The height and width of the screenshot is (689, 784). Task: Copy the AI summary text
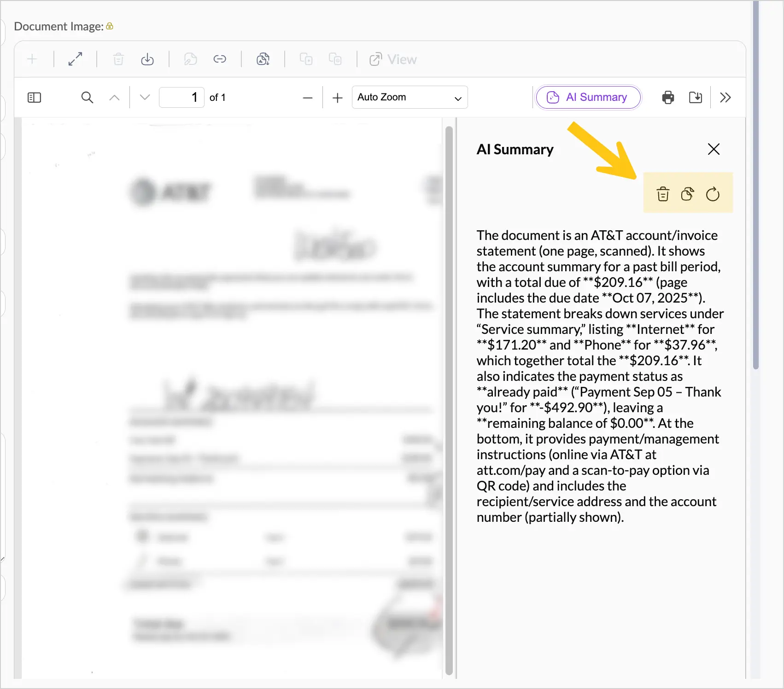click(x=687, y=194)
